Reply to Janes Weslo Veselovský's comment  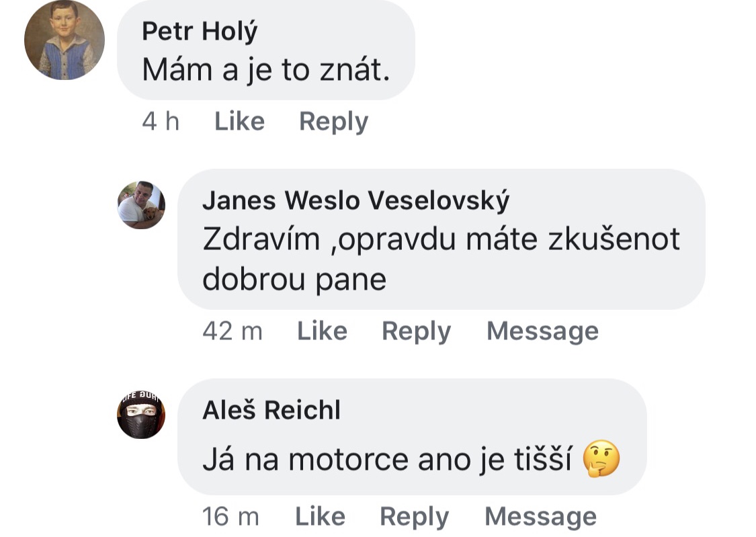coord(416,331)
